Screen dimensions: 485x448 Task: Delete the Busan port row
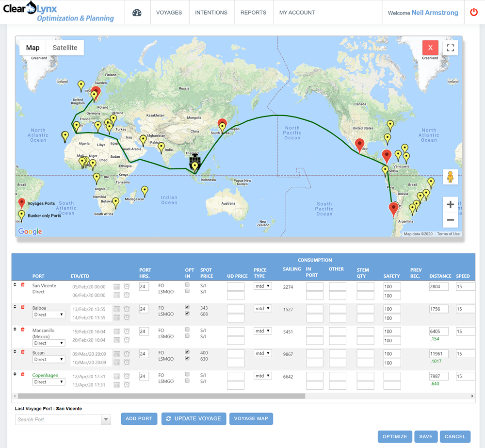[x=23, y=352]
